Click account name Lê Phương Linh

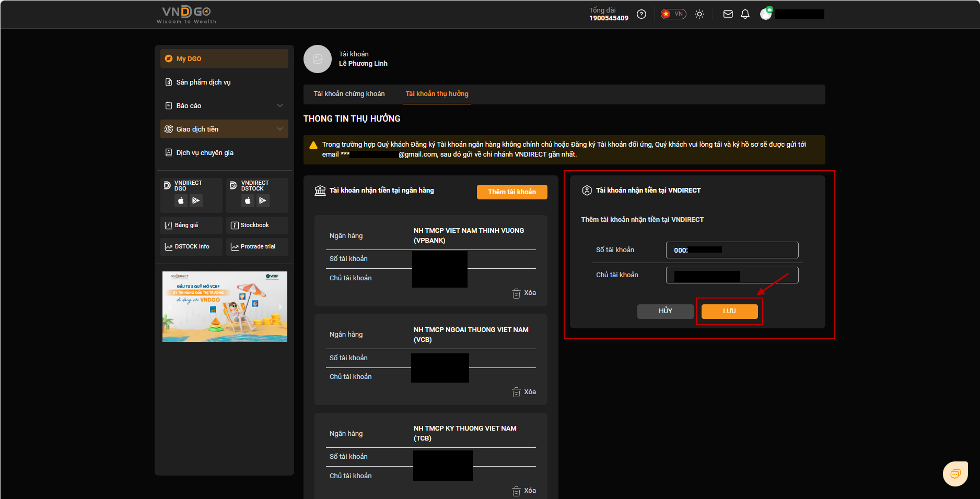tap(363, 64)
